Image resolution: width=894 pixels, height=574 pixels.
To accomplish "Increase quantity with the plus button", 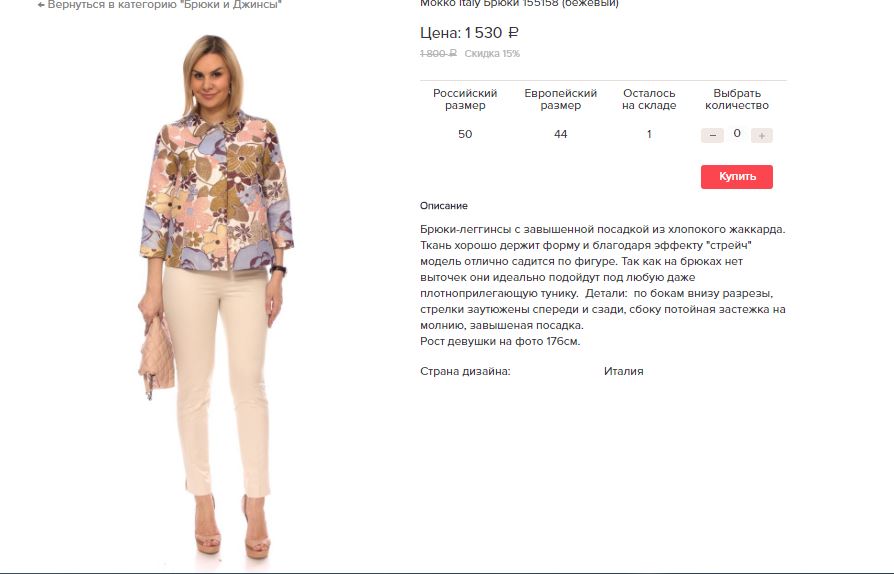I will [762, 135].
